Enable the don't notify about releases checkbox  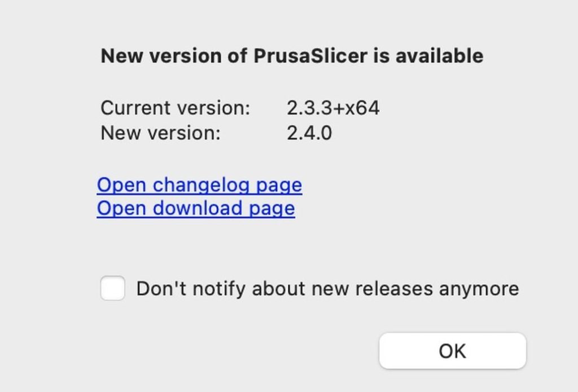(x=112, y=288)
